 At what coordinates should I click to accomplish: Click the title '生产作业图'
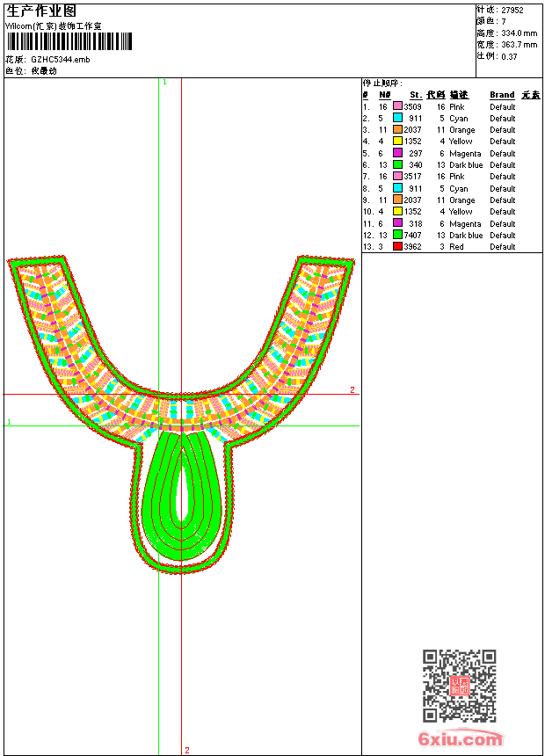point(41,11)
